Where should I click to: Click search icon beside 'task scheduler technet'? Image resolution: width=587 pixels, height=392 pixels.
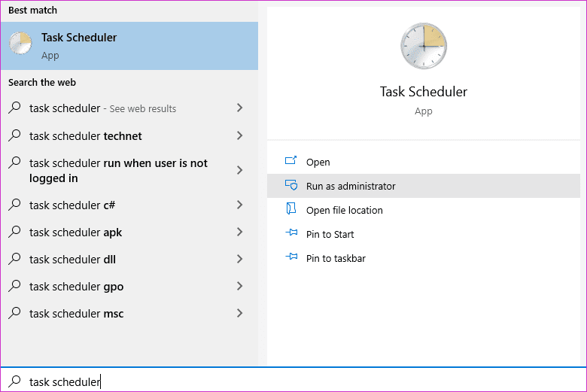tap(14, 135)
